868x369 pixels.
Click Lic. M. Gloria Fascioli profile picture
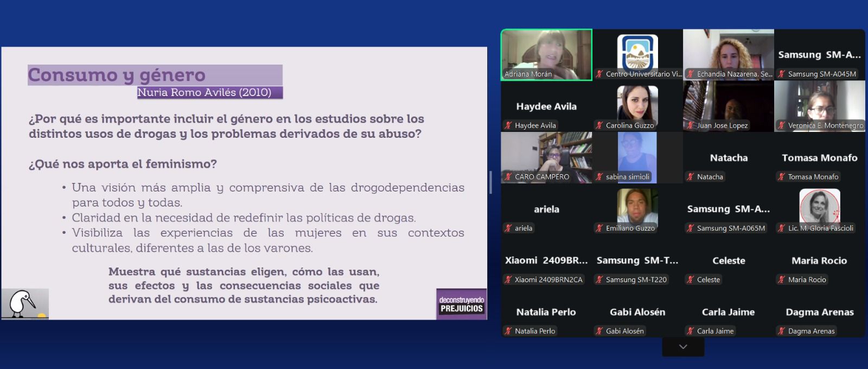tap(819, 206)
